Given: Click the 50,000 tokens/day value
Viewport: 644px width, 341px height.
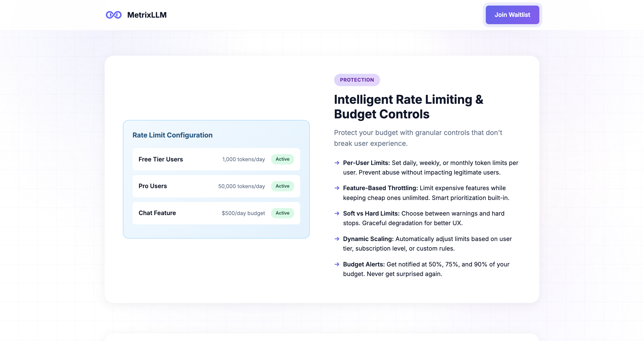Looking at the screenshot, I should 242,186.
